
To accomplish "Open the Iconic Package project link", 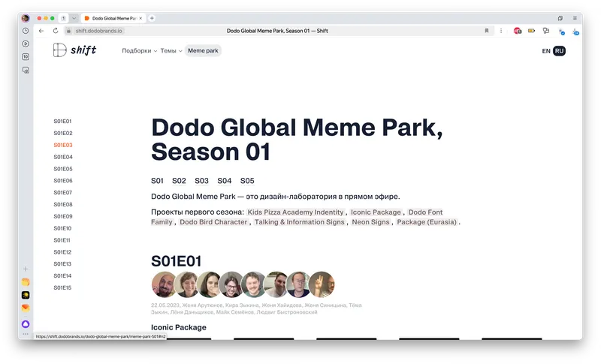I will (376, 212).
